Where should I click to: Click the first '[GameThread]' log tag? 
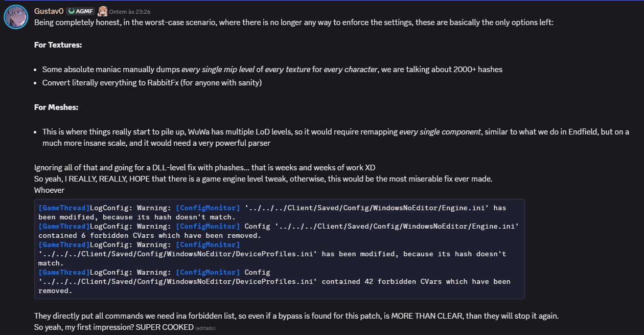[x=64, y=208]
